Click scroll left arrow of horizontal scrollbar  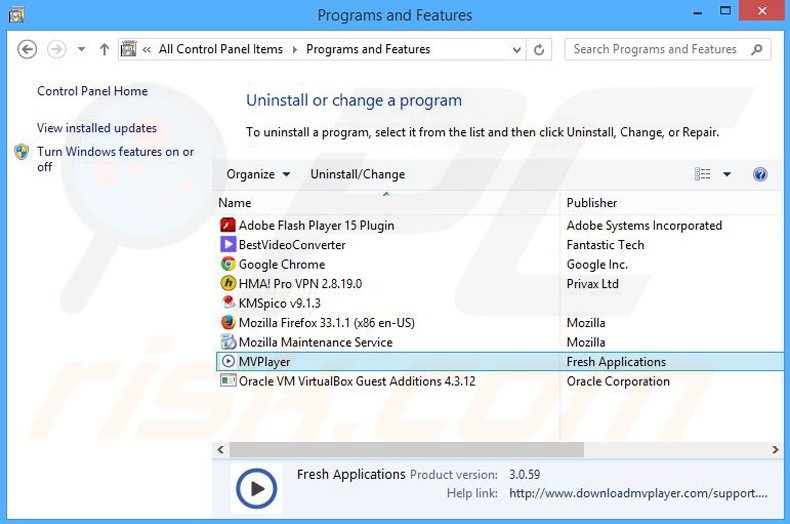(220, 449)
